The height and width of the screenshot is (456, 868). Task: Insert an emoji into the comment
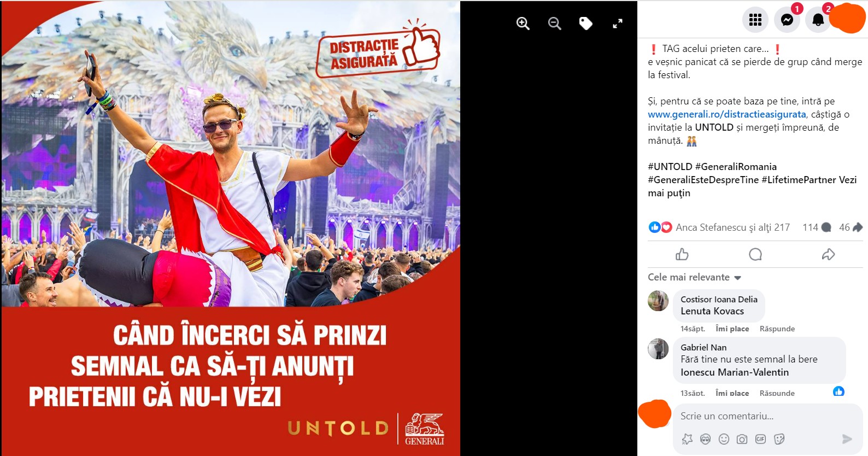(x=724, y=439)
